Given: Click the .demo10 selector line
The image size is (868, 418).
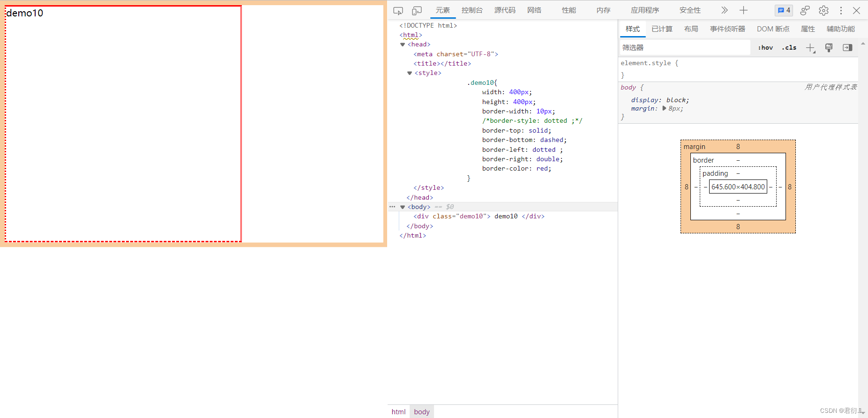Looking at the screenshot, I should point(482,83).
